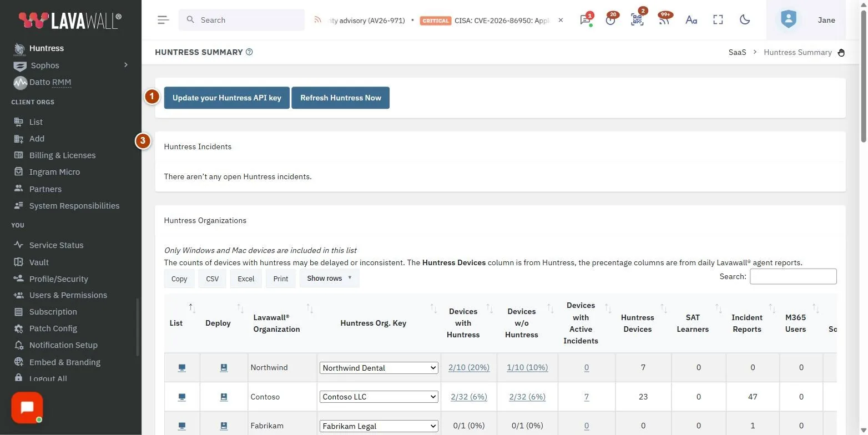Click the SaaS breadcrumb link
Viewport: 868px width, 435px height.
(x=737, y=52)
